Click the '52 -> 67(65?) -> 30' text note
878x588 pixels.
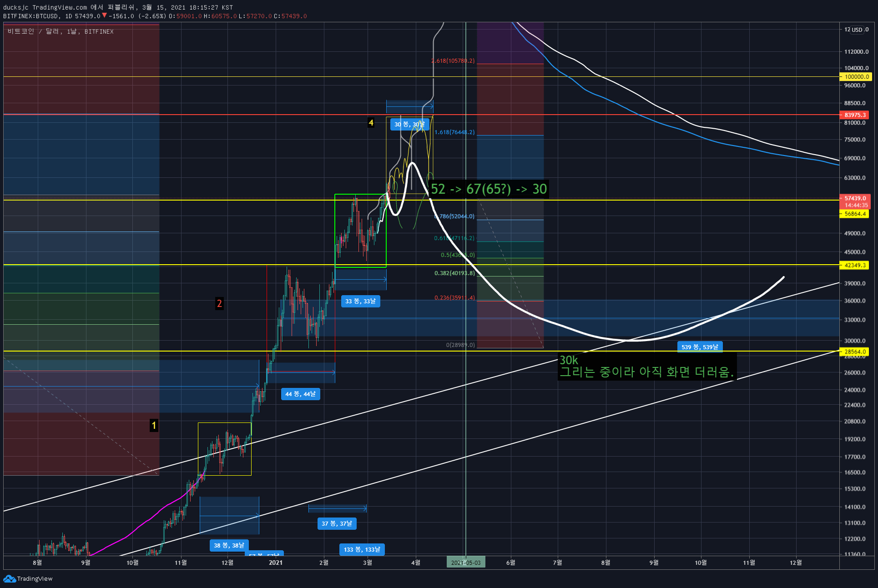click(x=489, y=189)
